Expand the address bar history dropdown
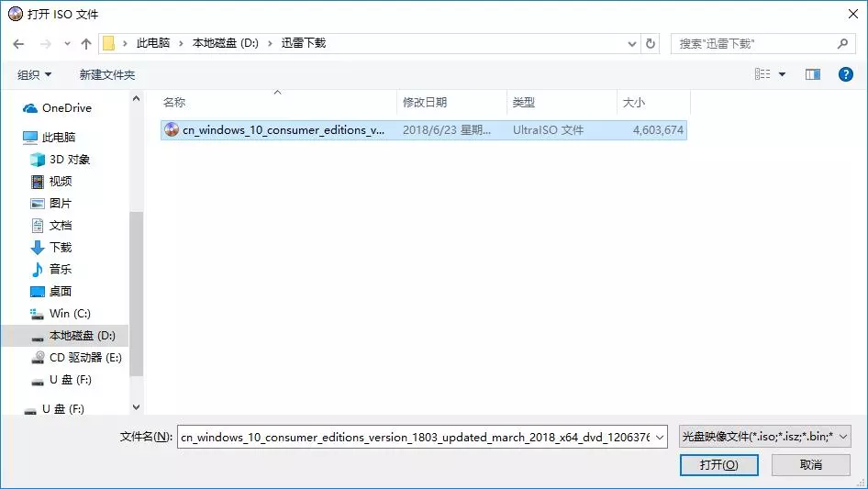The height and width of the screenshot is (489, 868). point(631,44)
